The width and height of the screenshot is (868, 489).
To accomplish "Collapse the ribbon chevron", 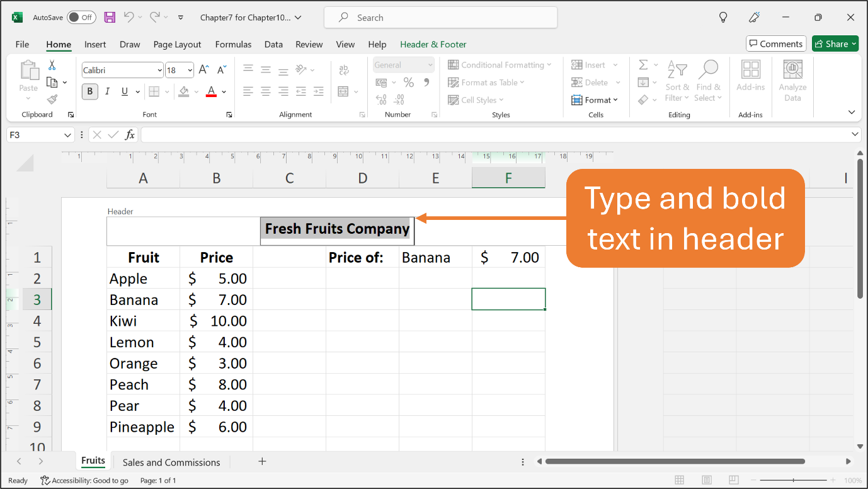I will 852,112.
